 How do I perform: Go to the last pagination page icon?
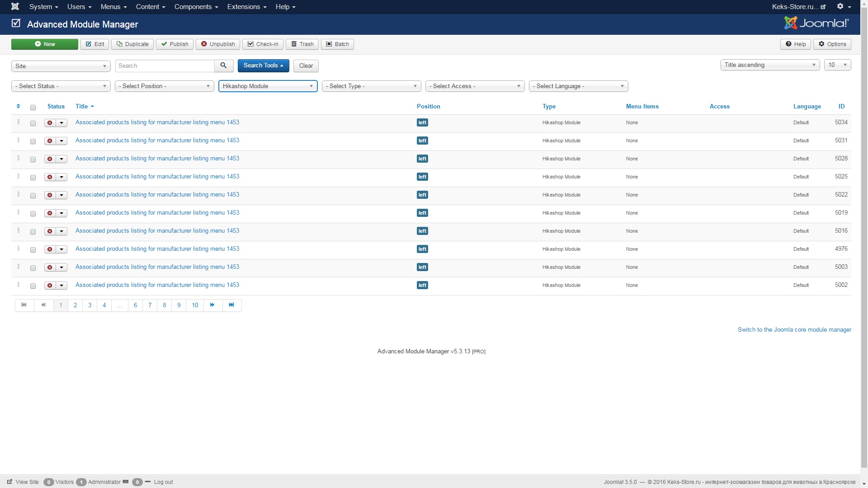coord(231,305)
